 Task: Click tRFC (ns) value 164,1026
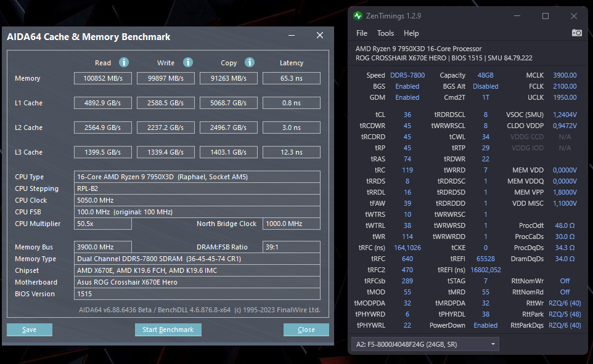[x=407, y=248]
